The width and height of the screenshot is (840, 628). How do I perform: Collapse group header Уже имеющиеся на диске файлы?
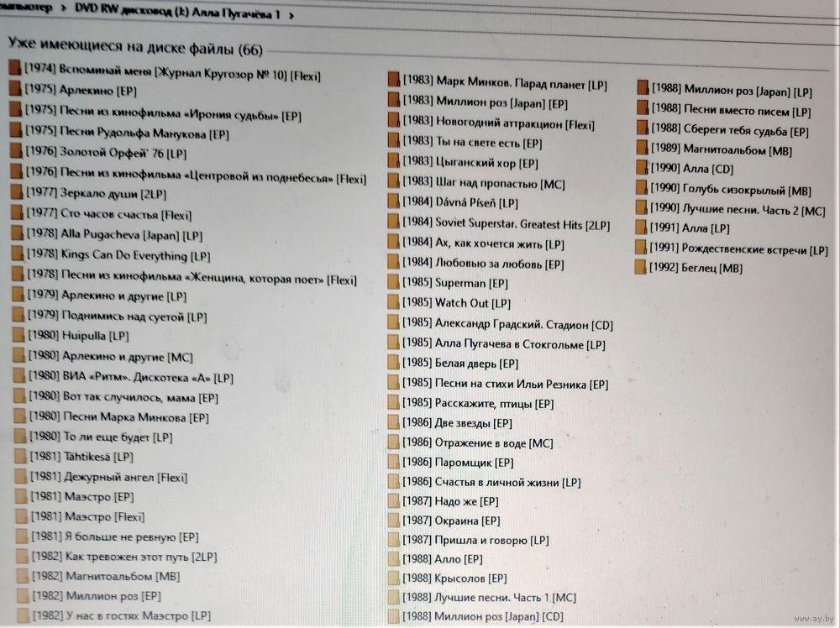click(135, 46)
